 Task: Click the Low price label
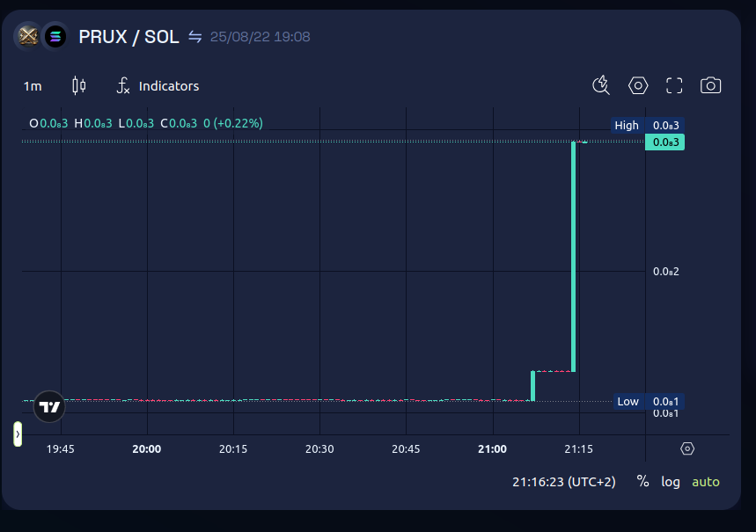[649, 401]
